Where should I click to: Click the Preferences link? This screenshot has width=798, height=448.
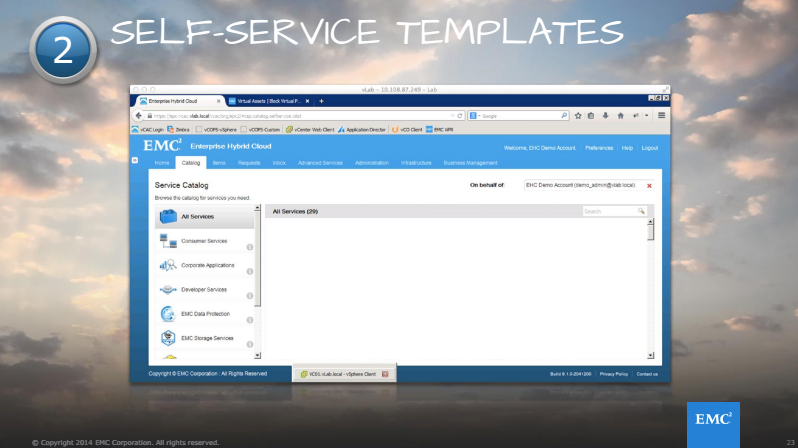click(599, 148)
